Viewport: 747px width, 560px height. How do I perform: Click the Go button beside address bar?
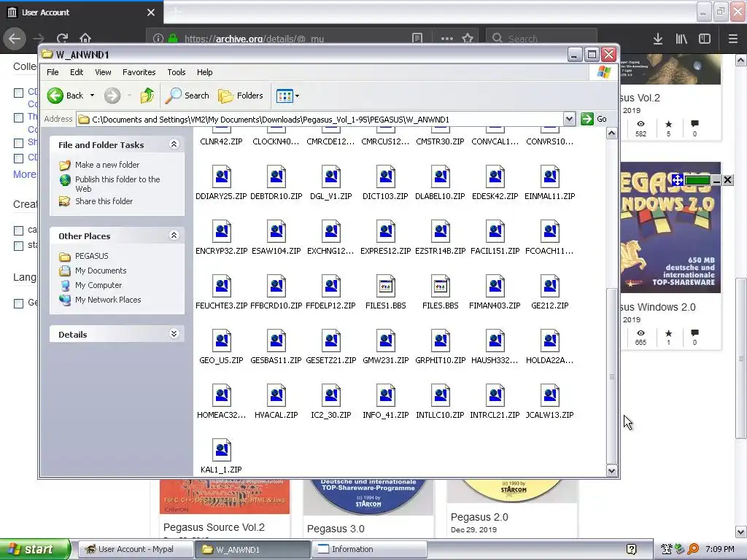594,119
